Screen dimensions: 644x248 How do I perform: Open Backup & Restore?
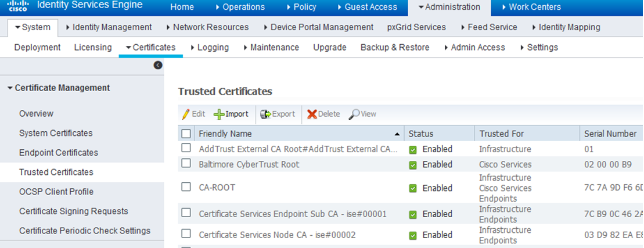395,48
